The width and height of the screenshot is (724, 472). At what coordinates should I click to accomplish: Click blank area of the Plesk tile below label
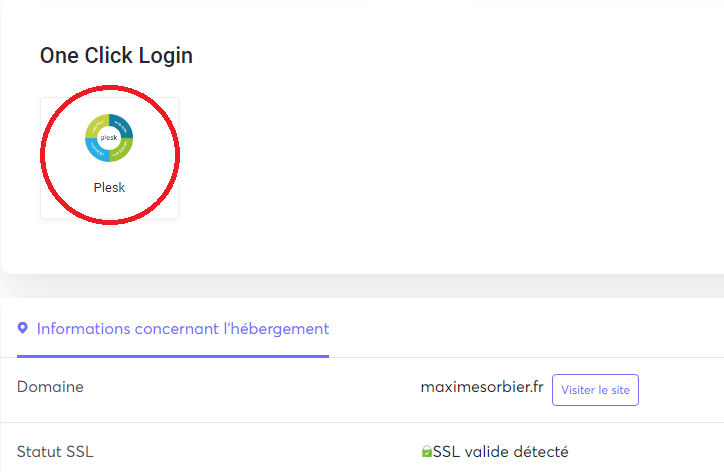(x=109, y=207)
